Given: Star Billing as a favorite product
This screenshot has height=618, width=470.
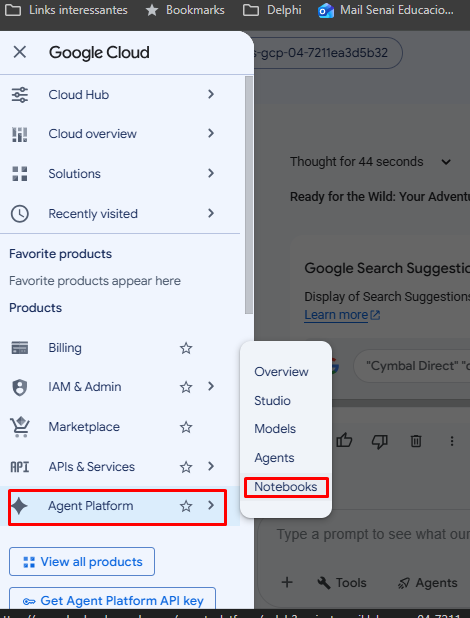Looking at the screenshot, I should point(186,348).
